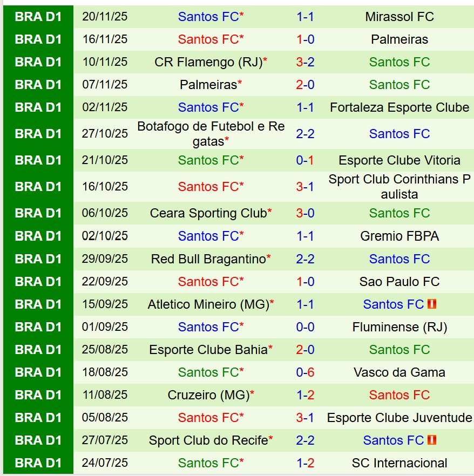
Task: Open the Vasco da Gama team link
Action: (399, 372)
